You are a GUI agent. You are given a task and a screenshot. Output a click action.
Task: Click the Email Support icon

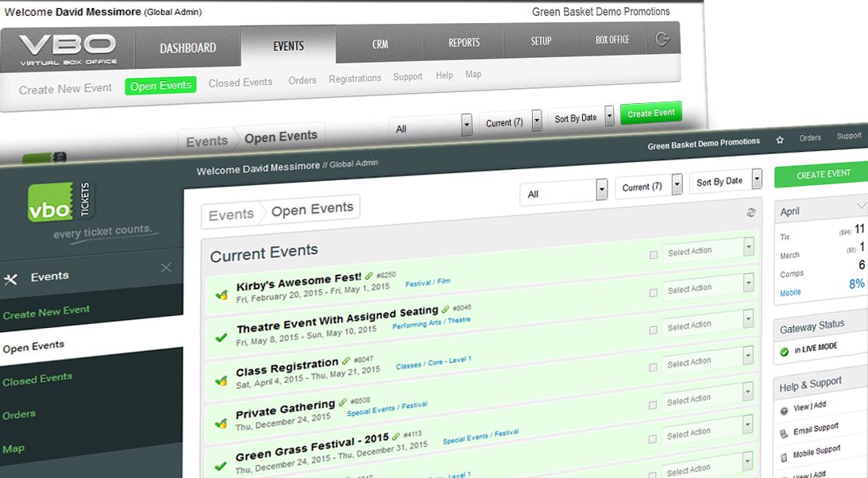(x=784, y=434)
